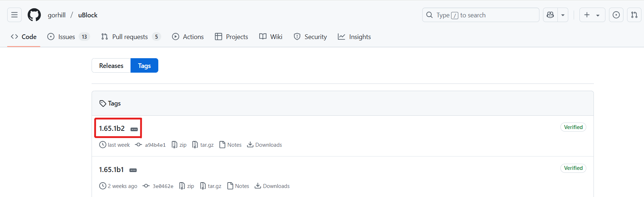
Task: Open the Copilot chat icon
Action: pyautogui.click(x=550, y=15)
